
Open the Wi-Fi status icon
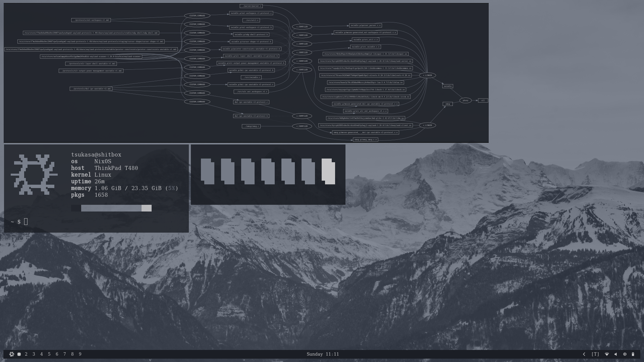[607, 354]
